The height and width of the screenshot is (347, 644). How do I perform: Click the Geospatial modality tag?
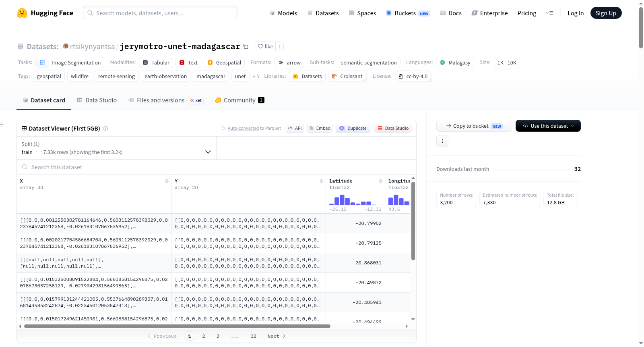pos(224,62)
